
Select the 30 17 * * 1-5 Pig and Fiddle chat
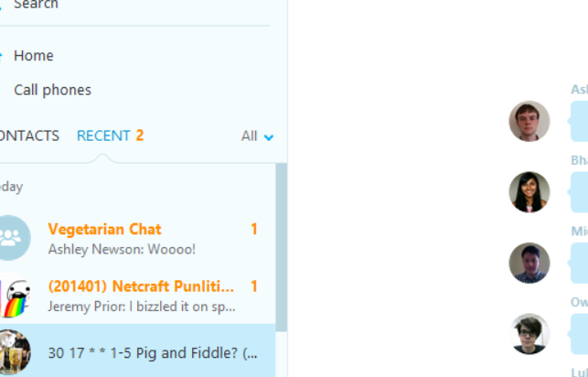137,350
